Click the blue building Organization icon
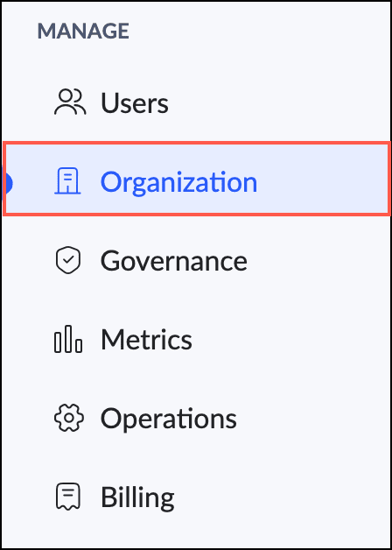This screenshot has width=392, height=550. tap(67, 180)
